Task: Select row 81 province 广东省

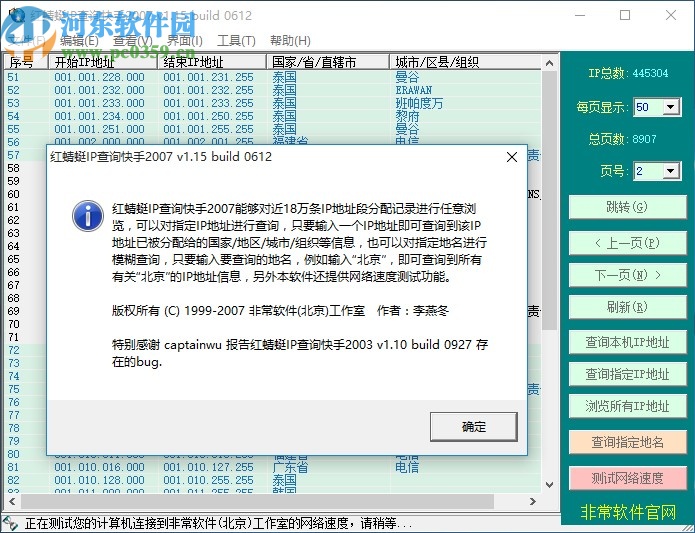Action: click(x=290, y=467)
